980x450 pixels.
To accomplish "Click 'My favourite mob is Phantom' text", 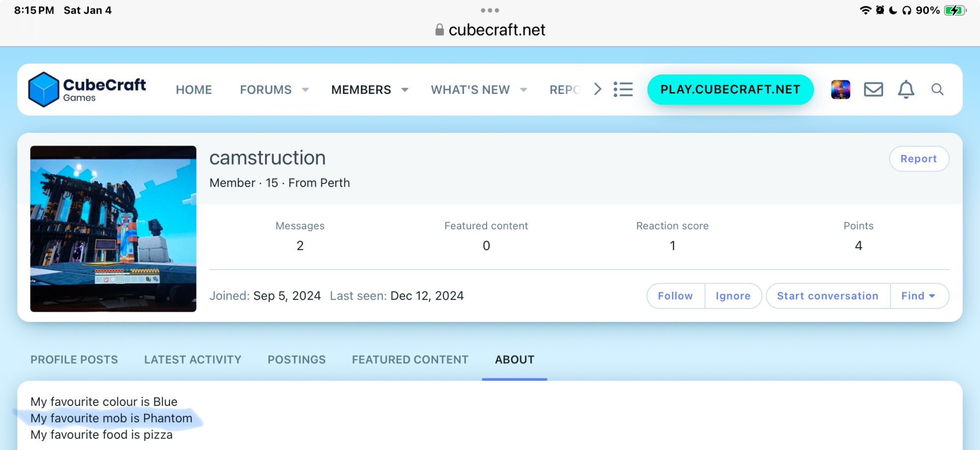I will [x=111, y=418].
